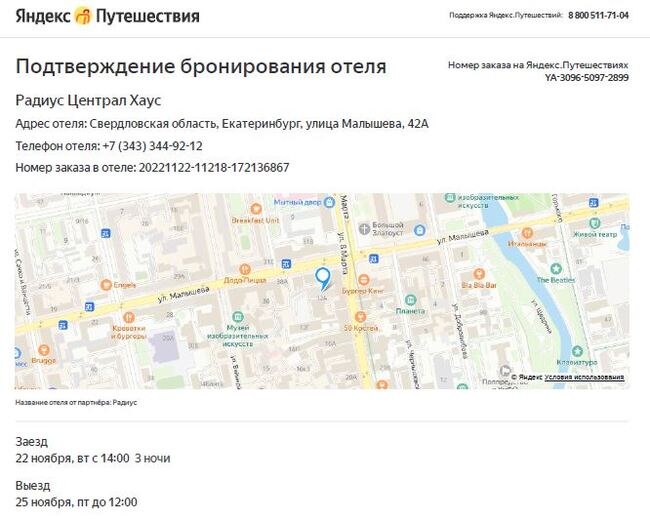
Task: Click the Большой Златоуст church icon
Action: (x=364, y=229)
